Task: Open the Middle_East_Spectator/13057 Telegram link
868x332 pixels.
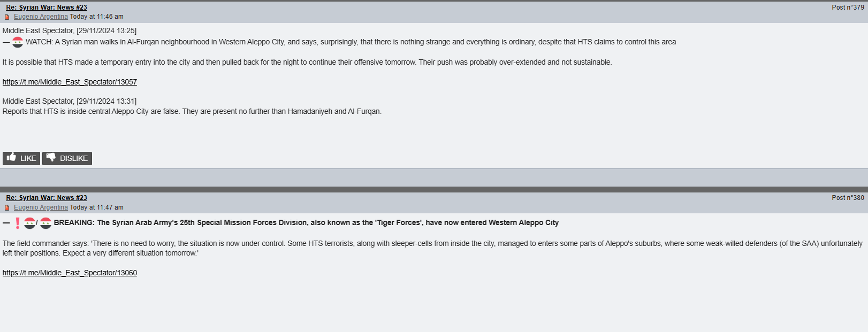Action: tap(70, 82)
